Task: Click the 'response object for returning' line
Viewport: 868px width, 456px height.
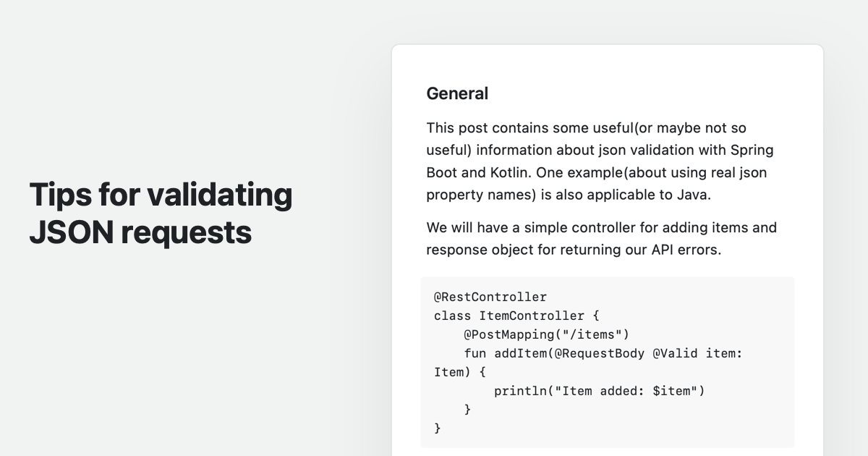Action: [574, 250]
